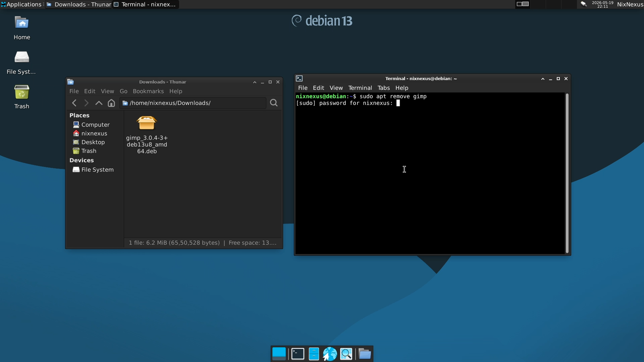Roll up the Terminal window (shade button)
The image size is (644, 362).
(543, 79)
